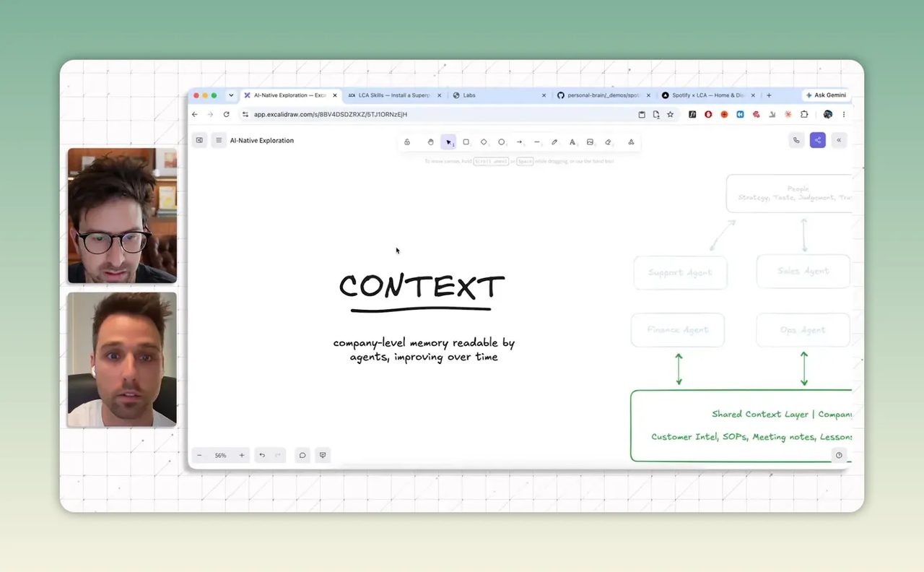This screenshot has height=572, width=924.
Task: Toggle the Excalidraw canvas lock tool
Action: click(407, 142)
